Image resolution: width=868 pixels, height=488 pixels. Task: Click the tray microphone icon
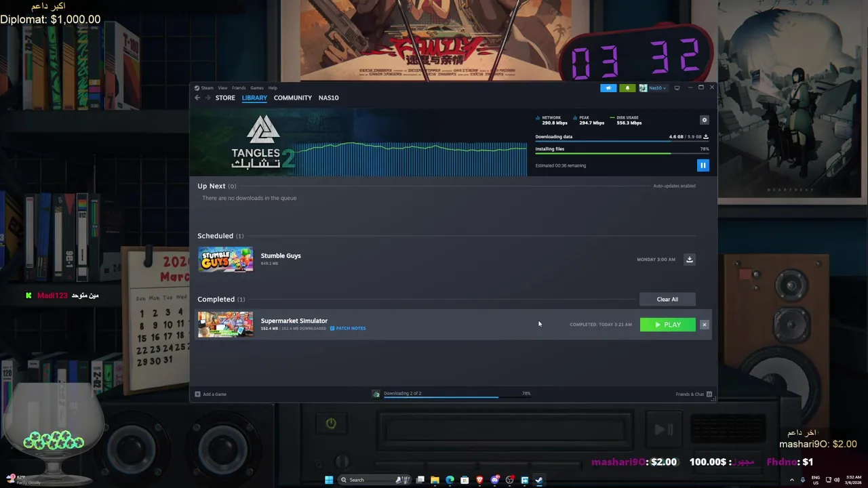point(803,480)
